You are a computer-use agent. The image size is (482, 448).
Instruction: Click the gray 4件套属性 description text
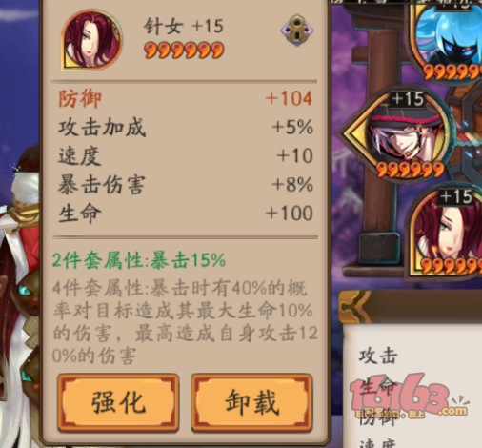[x=185, y=321]
